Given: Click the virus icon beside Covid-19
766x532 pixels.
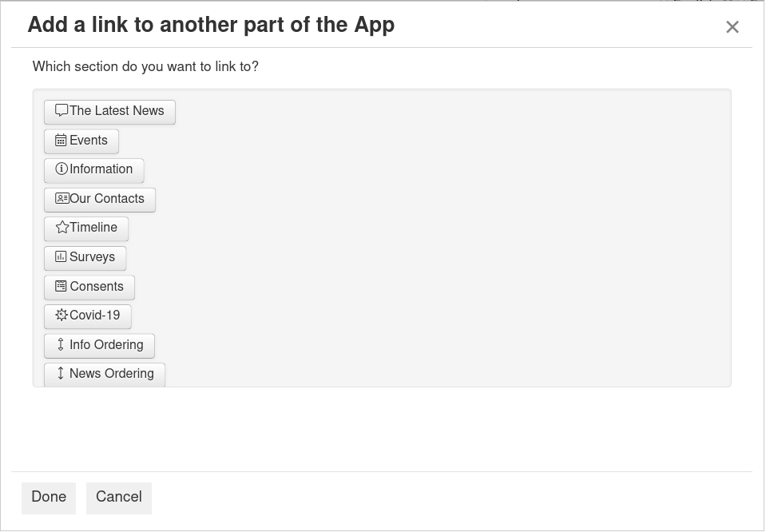Looking at the screenshot, I should point(62,316).
